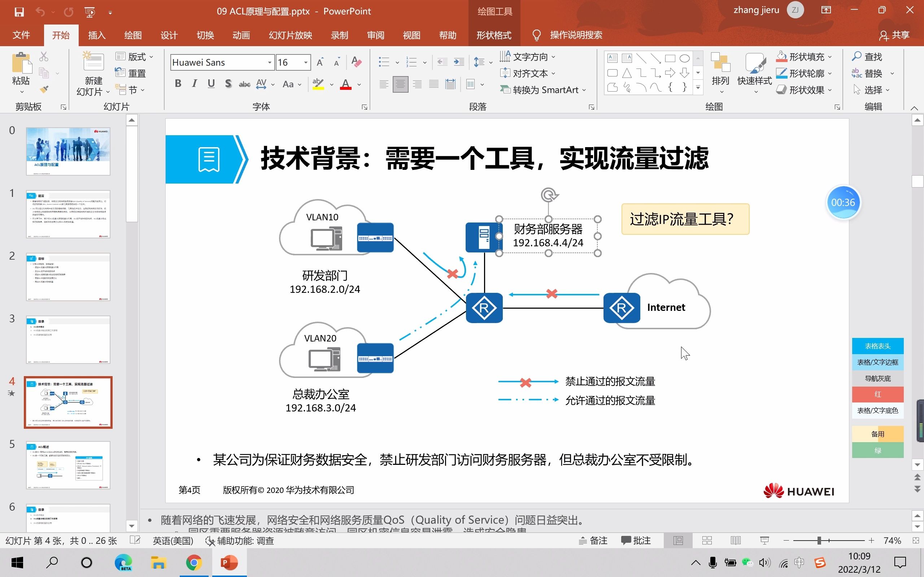Click 转换为SmartArt in the ribbon
Image resolution: width=924 pixels, height=577 pixels.
[x=542, y=89]
